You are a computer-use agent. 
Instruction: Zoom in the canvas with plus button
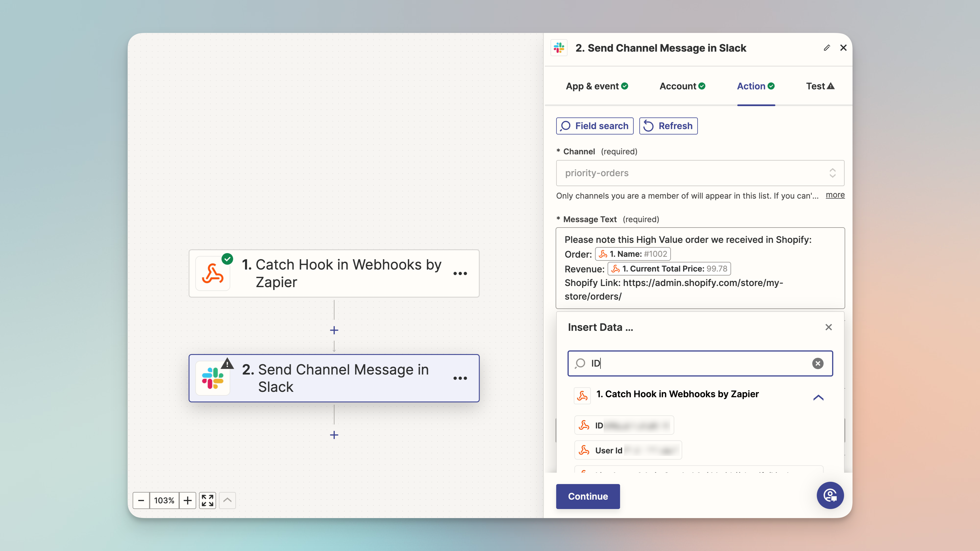pos(188,500)
